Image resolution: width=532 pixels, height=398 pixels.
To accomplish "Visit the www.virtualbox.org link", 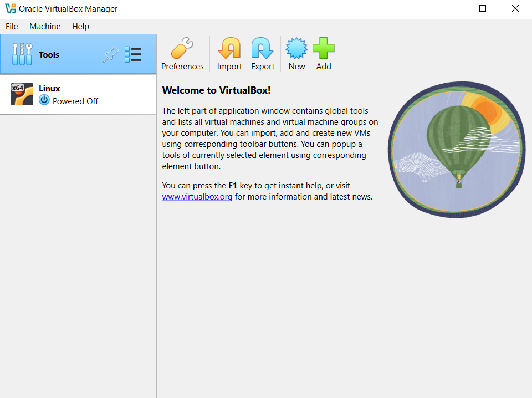I will [x=197, y=197].
